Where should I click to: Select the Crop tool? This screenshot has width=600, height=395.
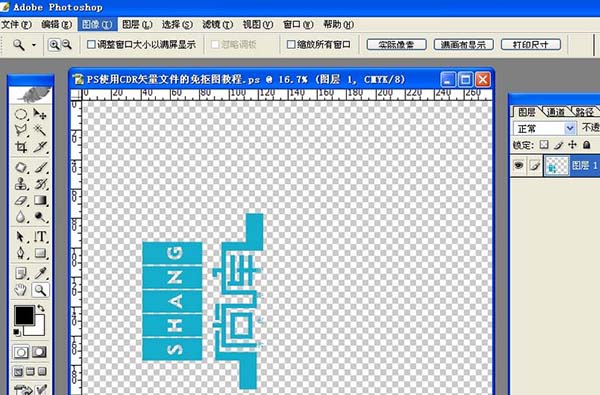pos(21,147)
